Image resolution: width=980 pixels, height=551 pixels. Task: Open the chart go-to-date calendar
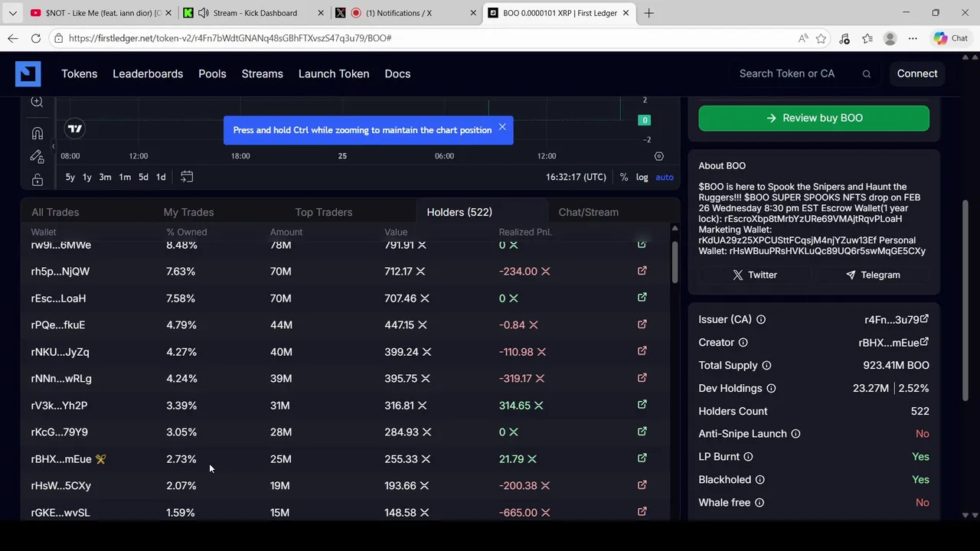click(x=187, y=177)
